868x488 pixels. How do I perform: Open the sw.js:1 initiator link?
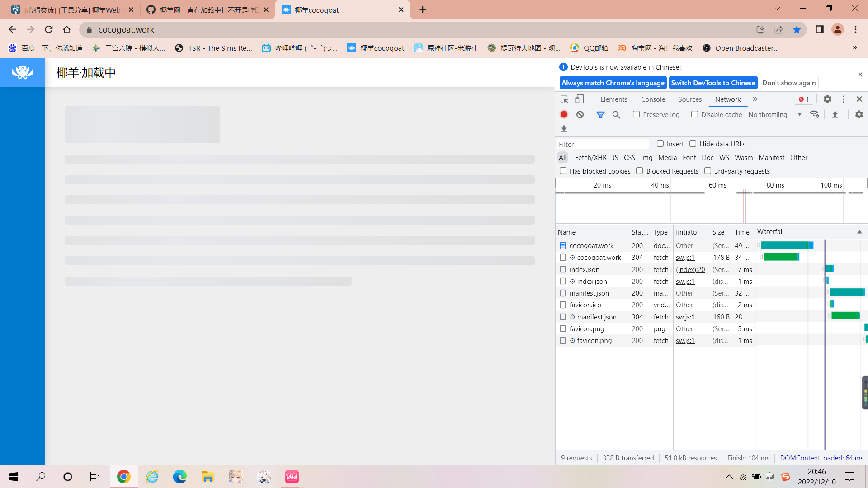[x=684, y=257]
